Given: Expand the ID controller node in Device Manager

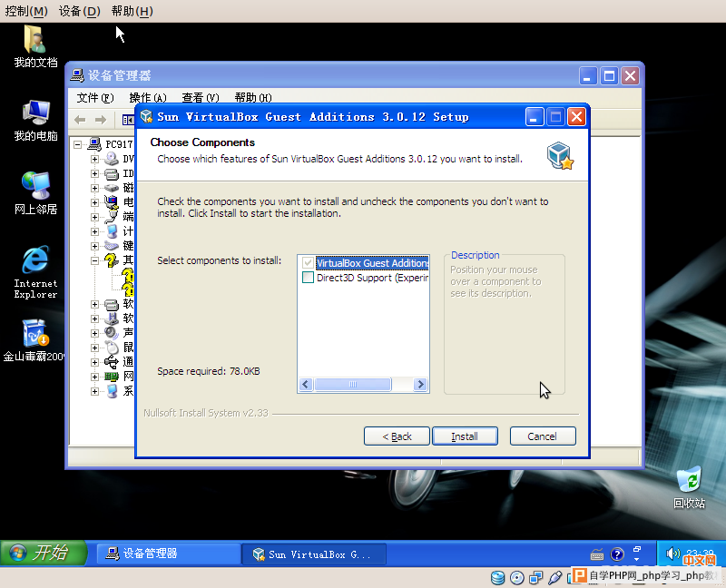Looking at the screenshot, I should tap(94, 173).
